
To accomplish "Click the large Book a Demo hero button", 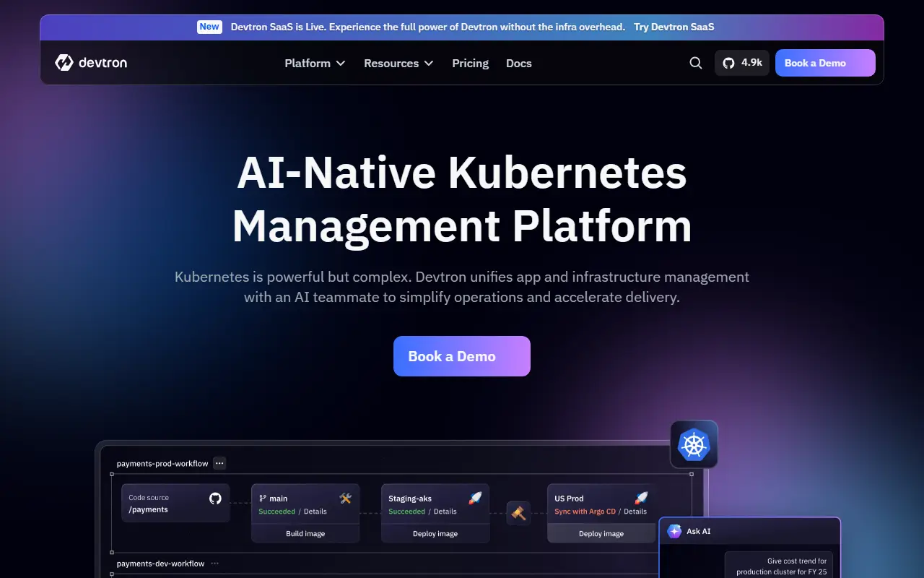I will [x=462, y=356].
